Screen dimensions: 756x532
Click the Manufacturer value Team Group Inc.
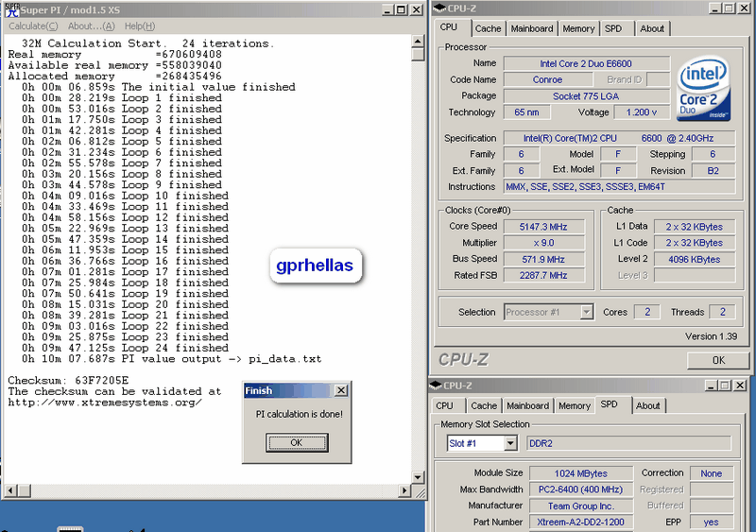coord(581,506)
